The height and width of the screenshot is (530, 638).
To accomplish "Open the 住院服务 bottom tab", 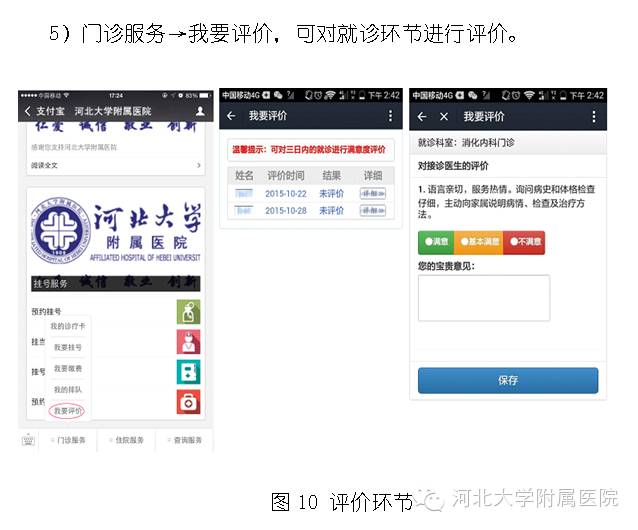I will (127, 440).
